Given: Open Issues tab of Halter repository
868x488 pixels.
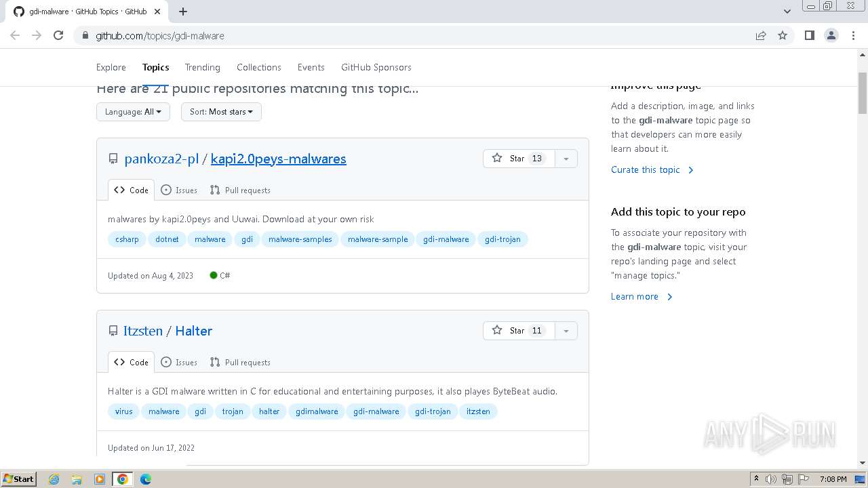Looking at the screenshot, I should coord(179,363).
